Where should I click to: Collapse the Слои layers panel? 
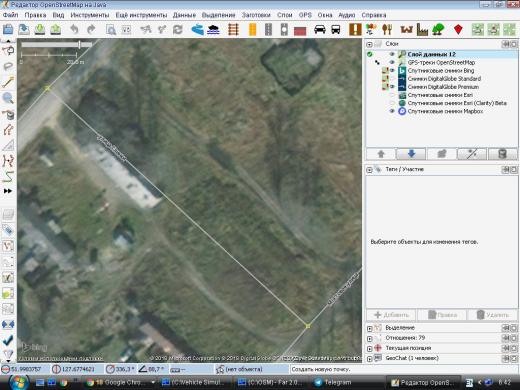tap(369, 44)
